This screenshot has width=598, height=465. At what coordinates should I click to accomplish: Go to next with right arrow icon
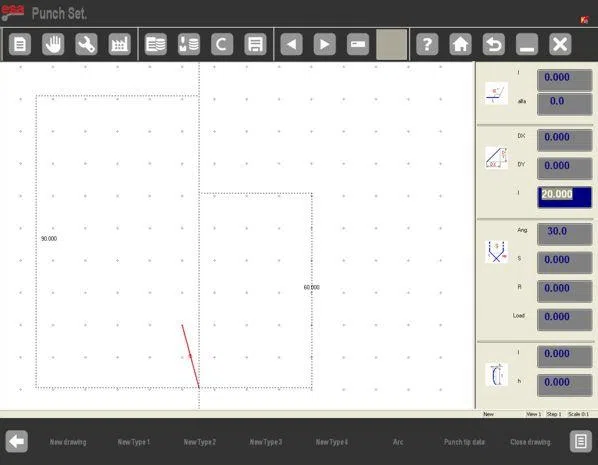tap(325, 44)
